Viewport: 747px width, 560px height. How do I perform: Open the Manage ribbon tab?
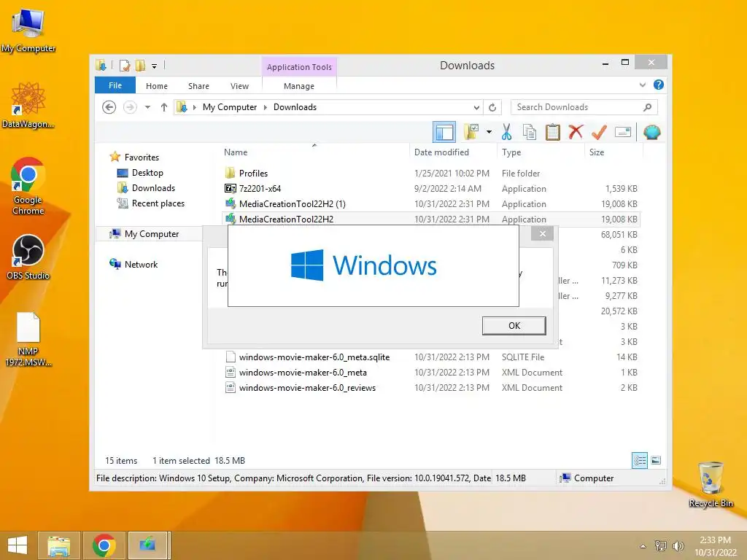[298, 86]
